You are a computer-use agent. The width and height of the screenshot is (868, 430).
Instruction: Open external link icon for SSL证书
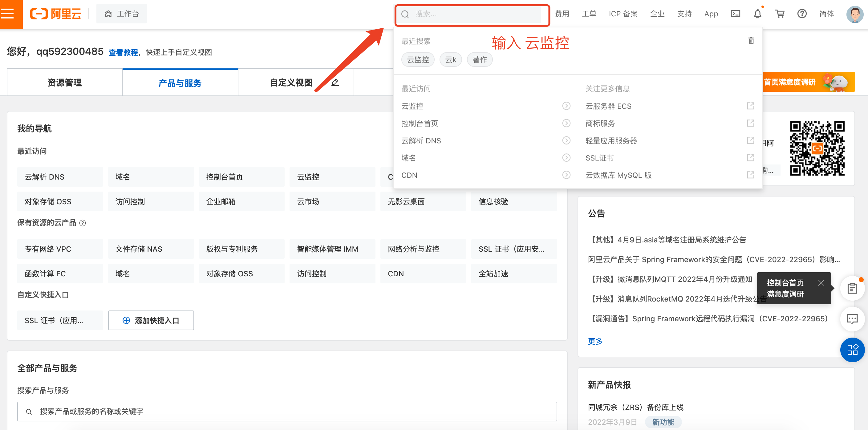(x=751, y=158)
